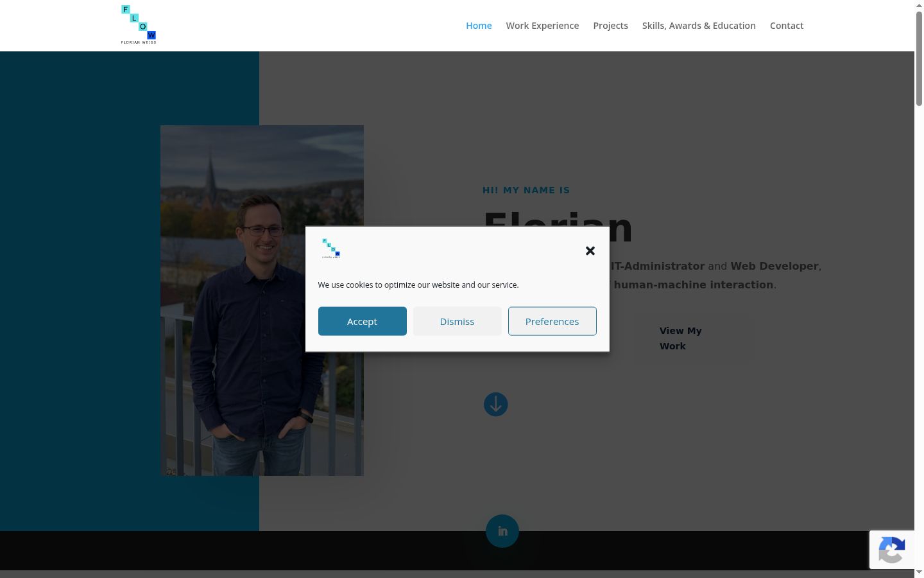Click the FLOW Florian Weiss header logo

(139, 25)
